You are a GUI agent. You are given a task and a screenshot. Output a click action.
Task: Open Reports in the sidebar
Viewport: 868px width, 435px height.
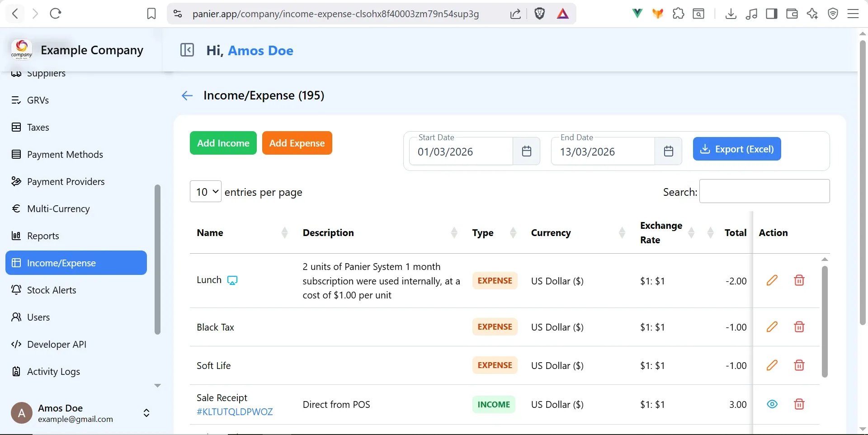[76, 236]
